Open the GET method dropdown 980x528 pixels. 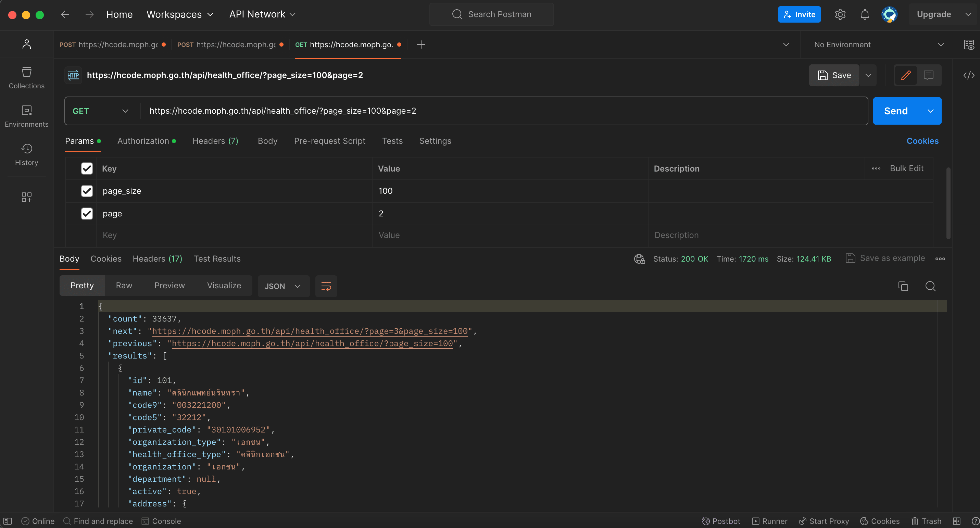pos(101,111)
